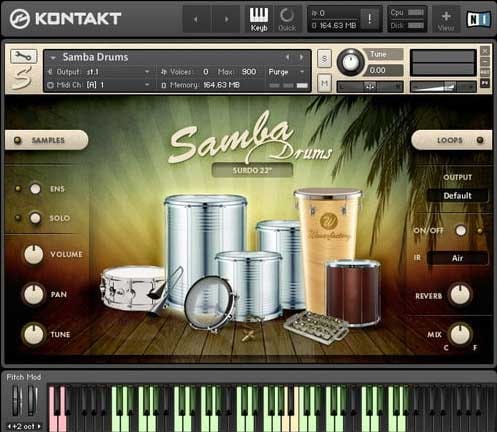Select next preset using Samba Drums right arrow
Screen dimensions: 497x432
[x=301, y=57]
